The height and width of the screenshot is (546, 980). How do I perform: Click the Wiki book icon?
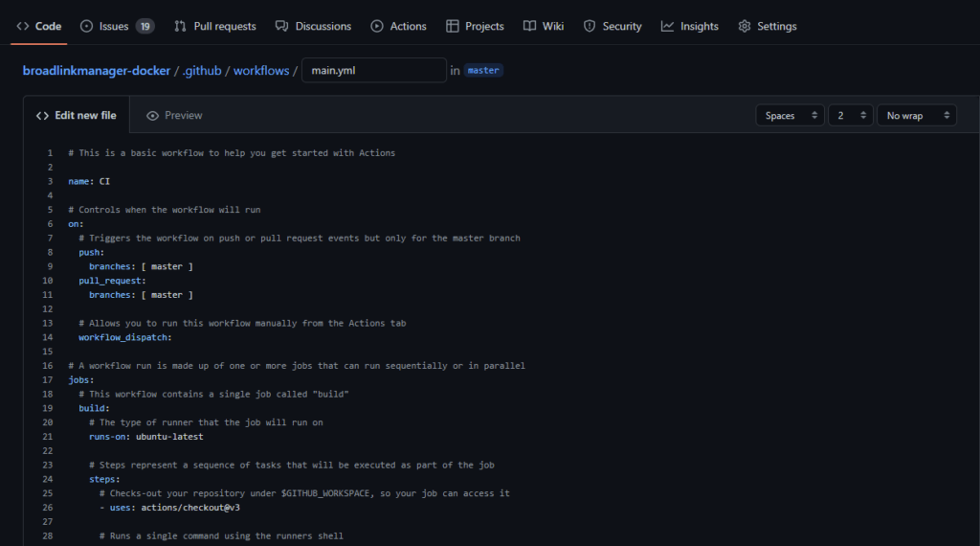coord(529,26)
